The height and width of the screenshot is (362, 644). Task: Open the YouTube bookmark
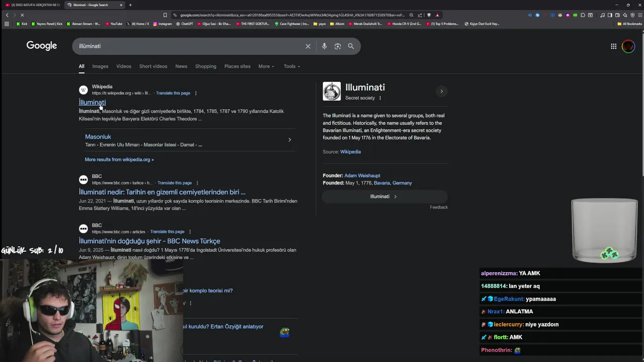click(x=113, y=24)
